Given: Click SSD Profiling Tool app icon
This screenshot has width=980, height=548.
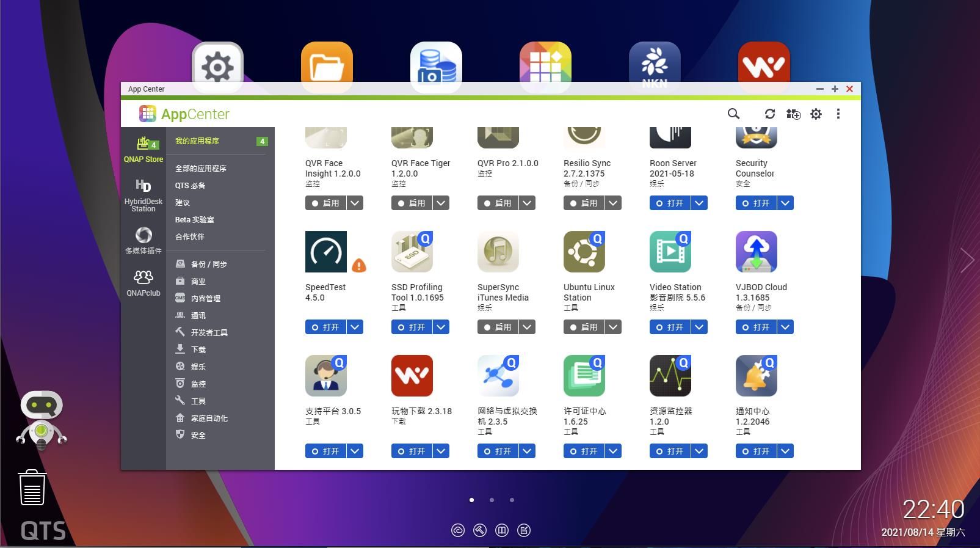Looking at the screenshot, I should (412, 252).
